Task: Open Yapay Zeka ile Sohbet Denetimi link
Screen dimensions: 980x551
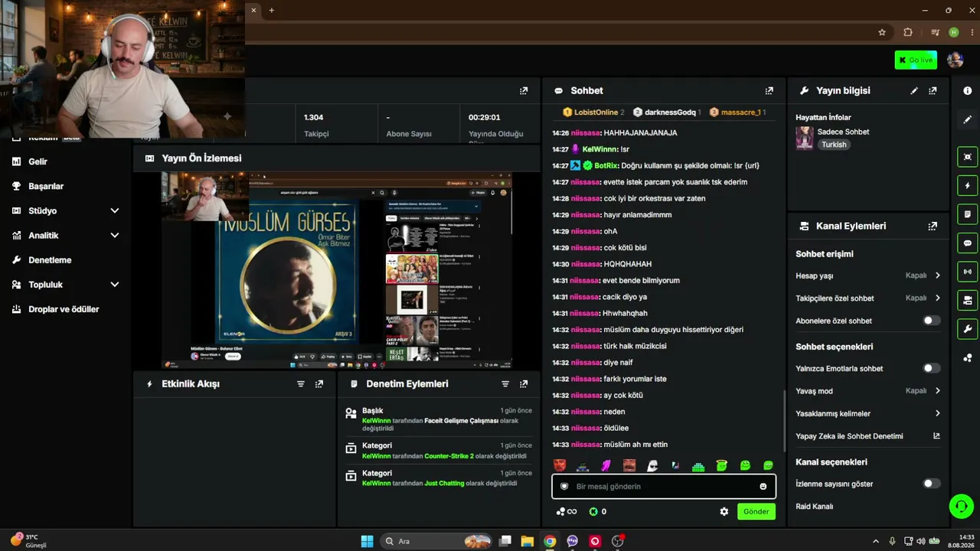Action: (x=867, y=436)
